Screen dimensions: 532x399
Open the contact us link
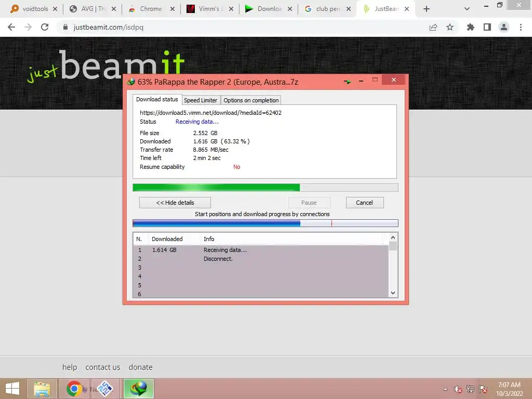click(103, 367)
